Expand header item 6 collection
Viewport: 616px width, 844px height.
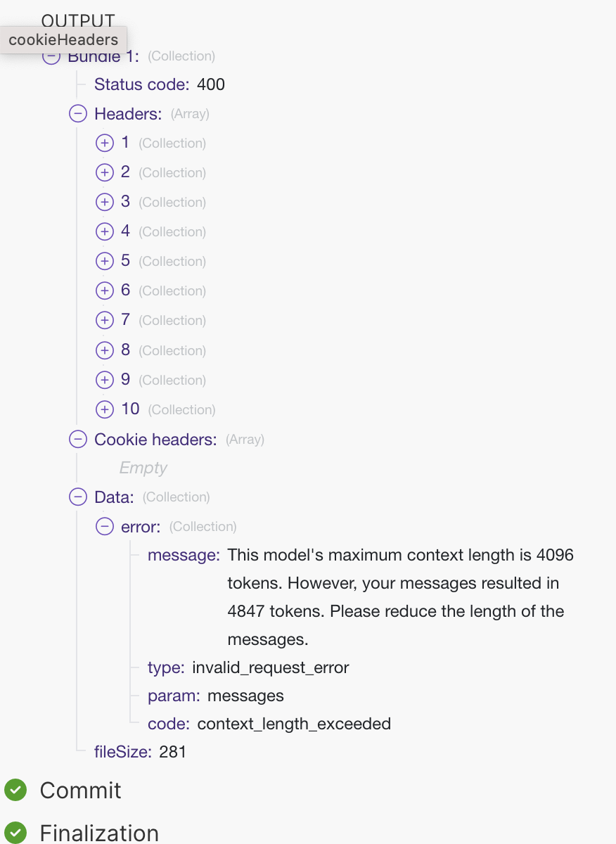pyautogui.click(x=104, y=291)
